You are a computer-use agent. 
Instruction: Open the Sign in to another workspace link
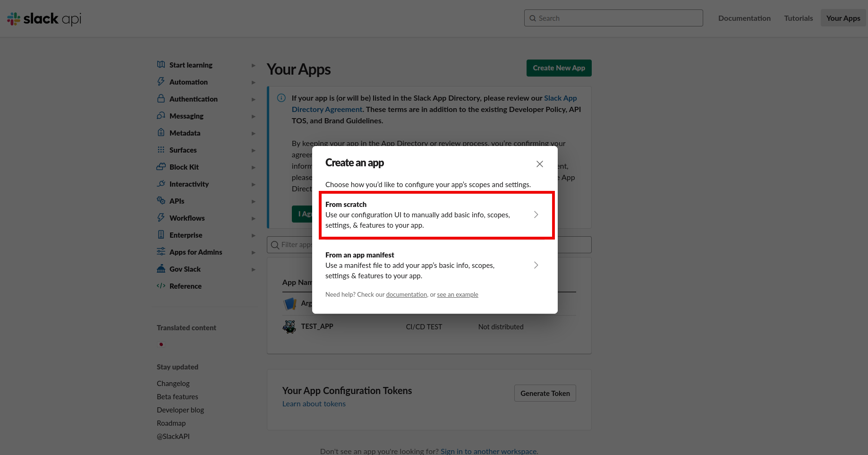489,451
